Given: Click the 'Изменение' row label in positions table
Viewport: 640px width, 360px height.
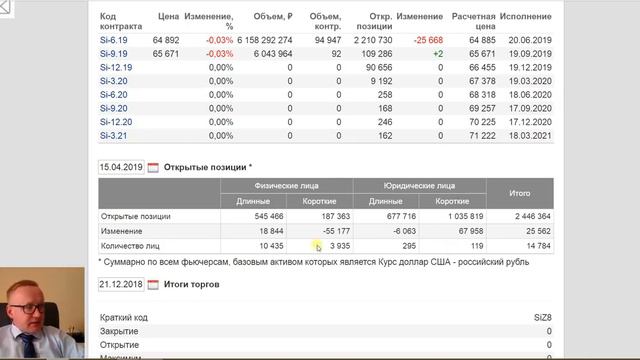Looking at the screenshot, I should [x=121, y=231].
